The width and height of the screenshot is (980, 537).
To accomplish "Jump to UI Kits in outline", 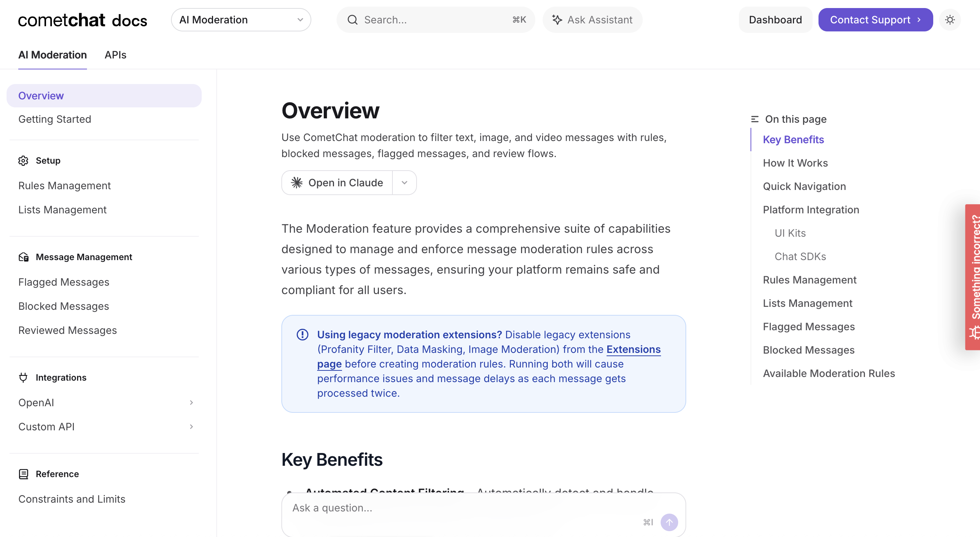I will click(790, 233).
